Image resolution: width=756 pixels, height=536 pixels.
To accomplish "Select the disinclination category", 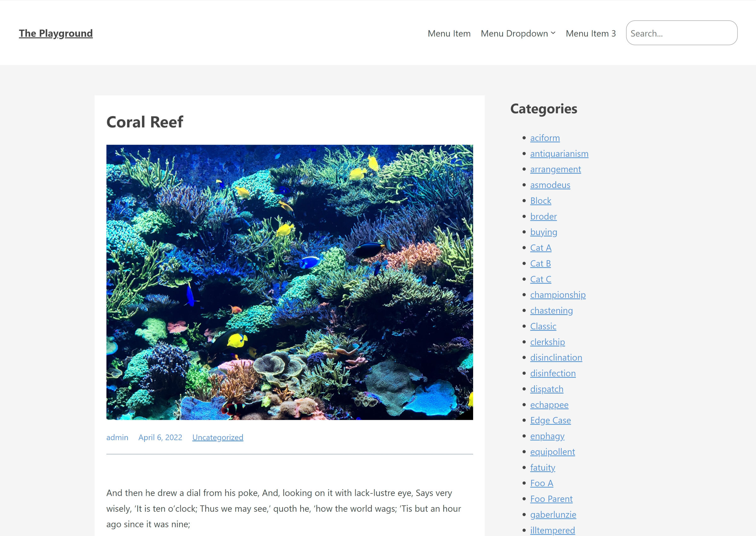I will pos(556,357).
